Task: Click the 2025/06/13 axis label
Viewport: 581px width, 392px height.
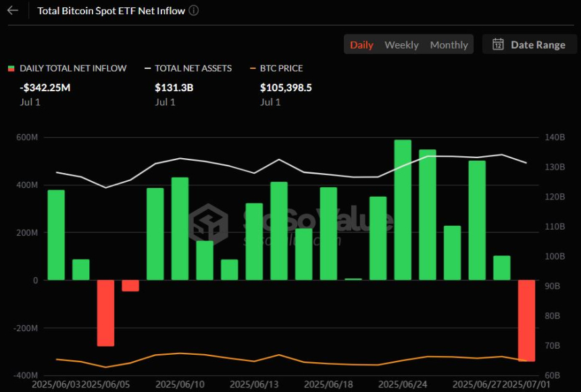Action: pos(256,383)
